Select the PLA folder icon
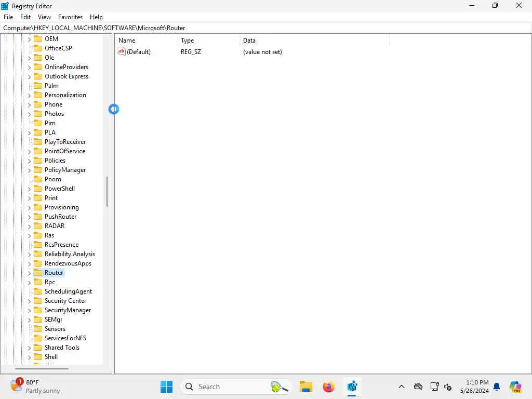The height and width of the screenshot is (399, 532). 38,132
